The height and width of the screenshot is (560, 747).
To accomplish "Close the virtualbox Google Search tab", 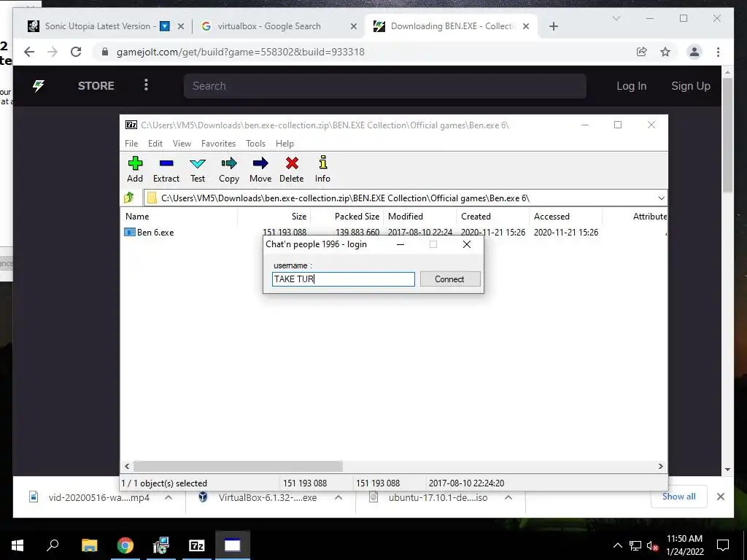I will pyautogui.click(x=354, y=26).
